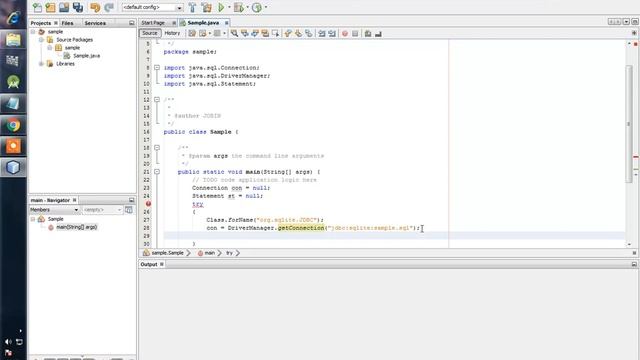Click sample.Sample in the breadcrumb bar
640x360 pixels.
(x=167, y=253)
